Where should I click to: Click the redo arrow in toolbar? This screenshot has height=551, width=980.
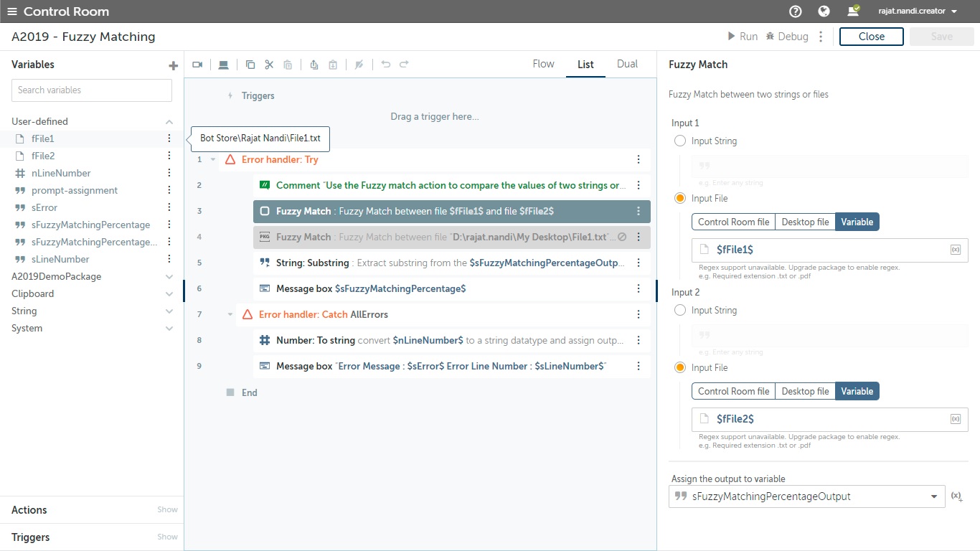[x=404, y=65]
